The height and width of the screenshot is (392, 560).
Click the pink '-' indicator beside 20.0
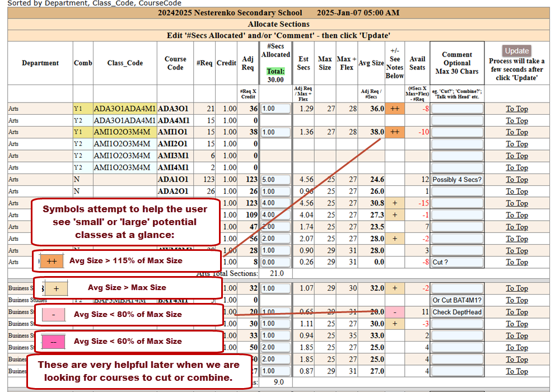[395, 312]
